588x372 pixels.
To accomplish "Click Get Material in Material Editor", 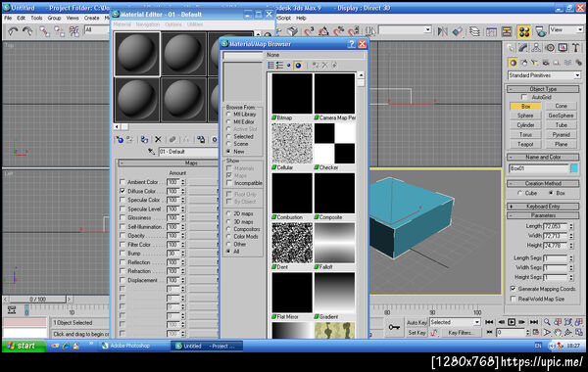I will pos(120,140).
